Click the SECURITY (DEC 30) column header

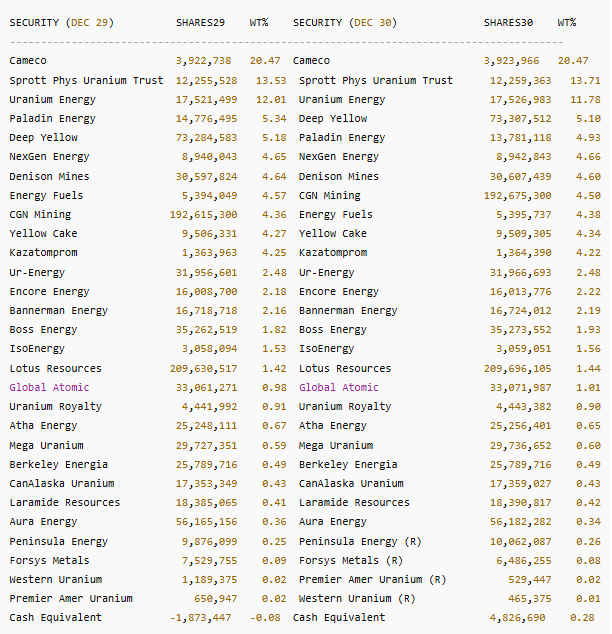pos(345,23)
